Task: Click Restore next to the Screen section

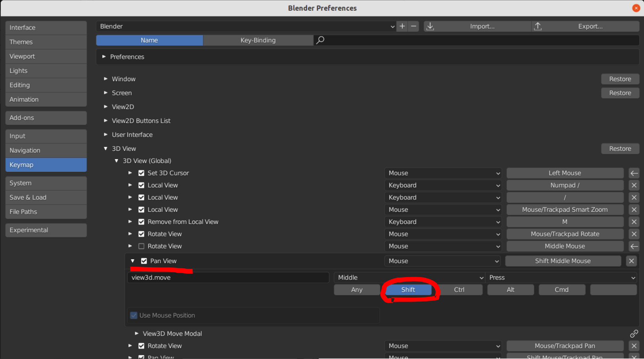Action: pyautogui.click(x=620, y=93)
